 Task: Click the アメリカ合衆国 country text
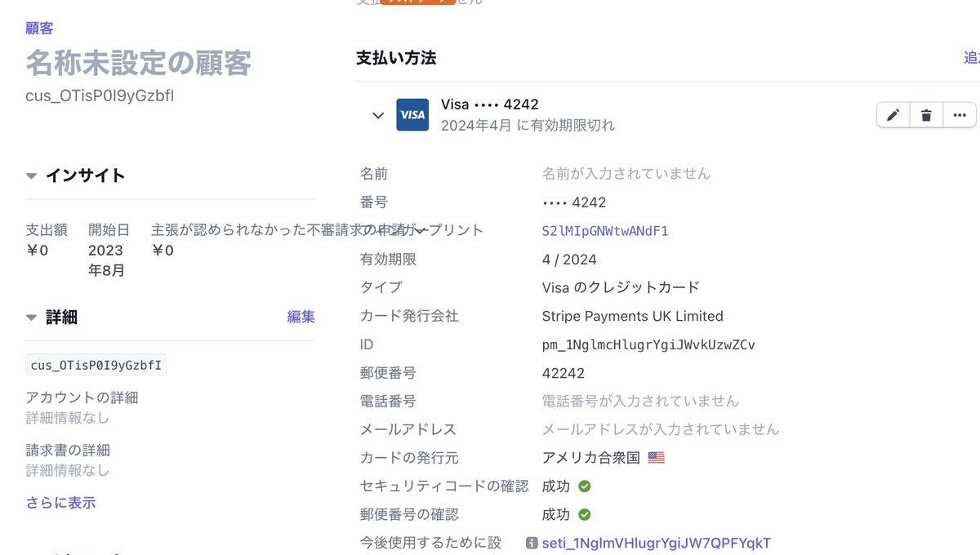pyautogui.click(x=591, y=458)
